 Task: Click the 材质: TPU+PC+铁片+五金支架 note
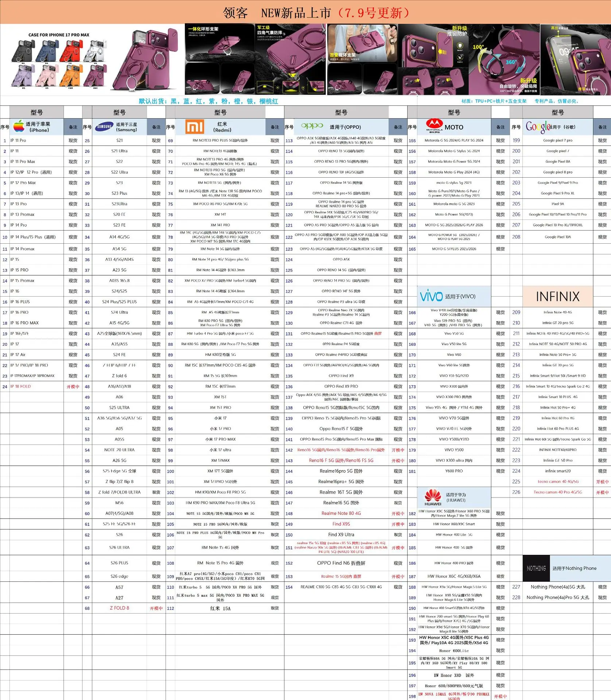coord(494,101)
